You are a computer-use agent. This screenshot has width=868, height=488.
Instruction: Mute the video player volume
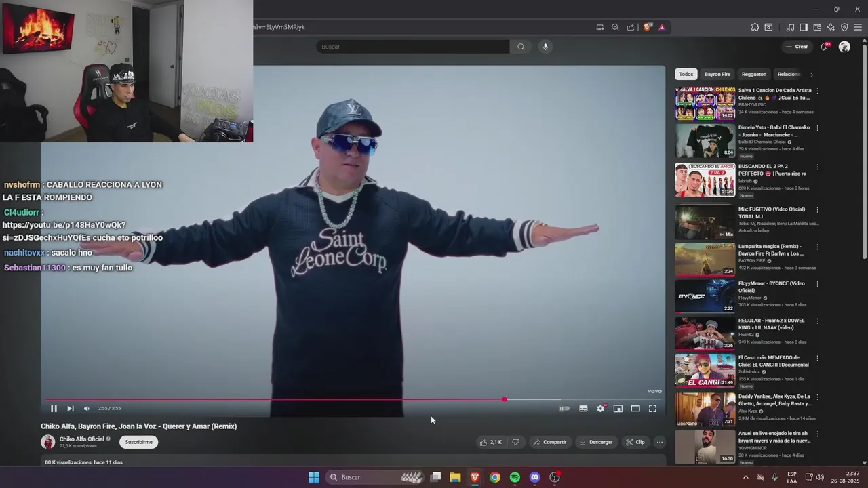[87, 409]
